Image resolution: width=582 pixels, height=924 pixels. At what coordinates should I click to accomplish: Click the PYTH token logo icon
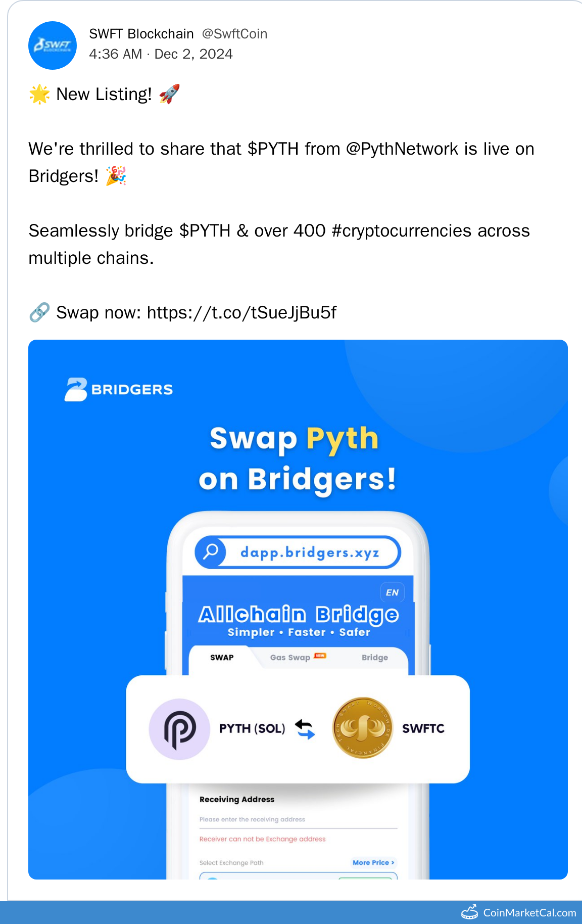pos(179,729)
